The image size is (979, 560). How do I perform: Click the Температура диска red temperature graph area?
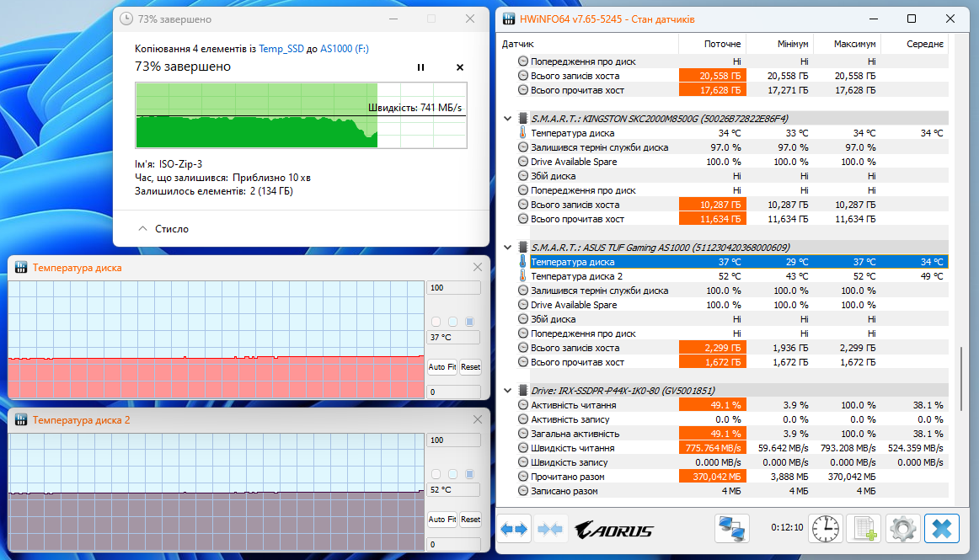pos(216,339)
